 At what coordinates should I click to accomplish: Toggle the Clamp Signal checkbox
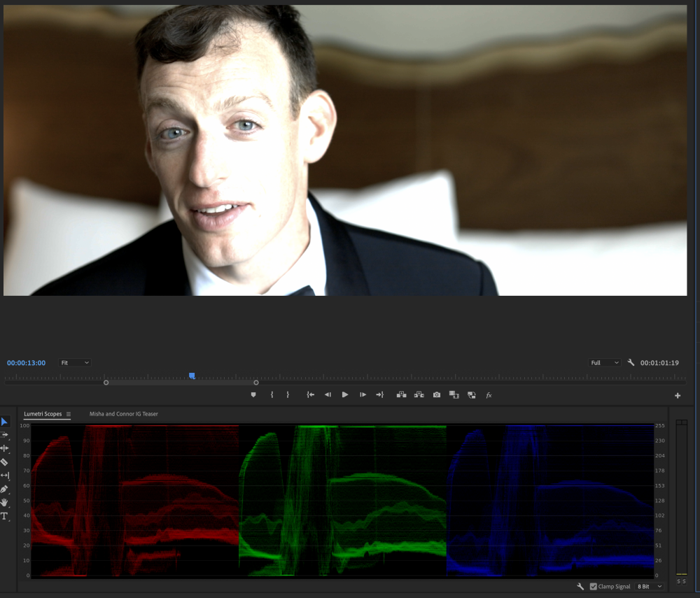594,586
